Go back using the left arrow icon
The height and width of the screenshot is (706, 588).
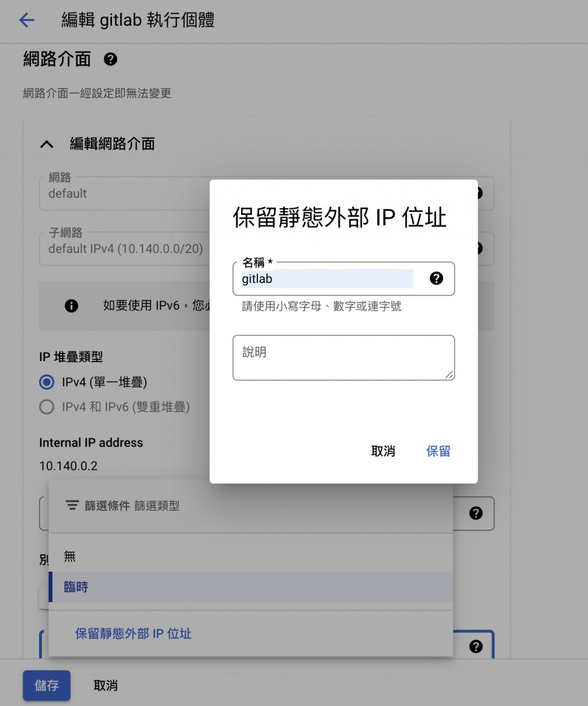click(x=27, y=20)
